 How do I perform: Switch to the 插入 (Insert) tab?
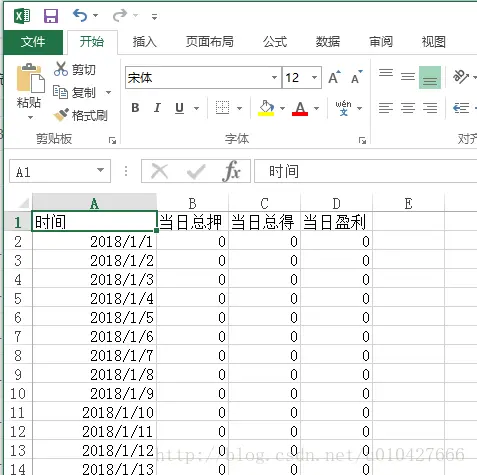click(144, 42)
